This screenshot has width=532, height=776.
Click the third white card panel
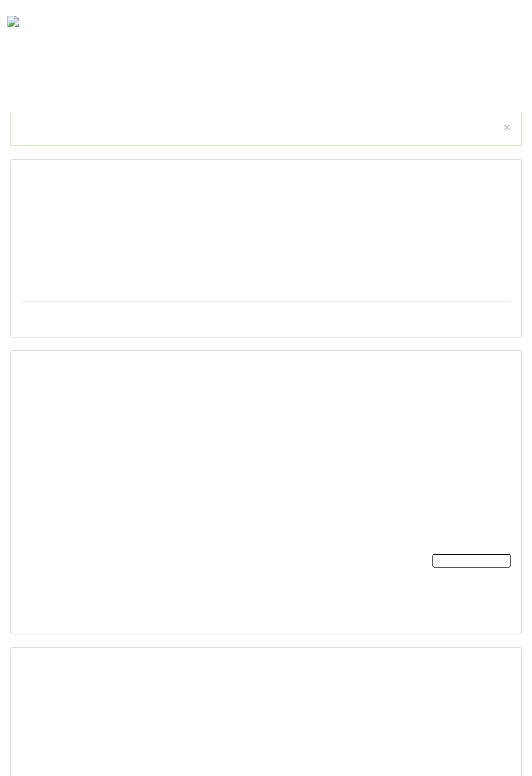(x=266, y=712)
